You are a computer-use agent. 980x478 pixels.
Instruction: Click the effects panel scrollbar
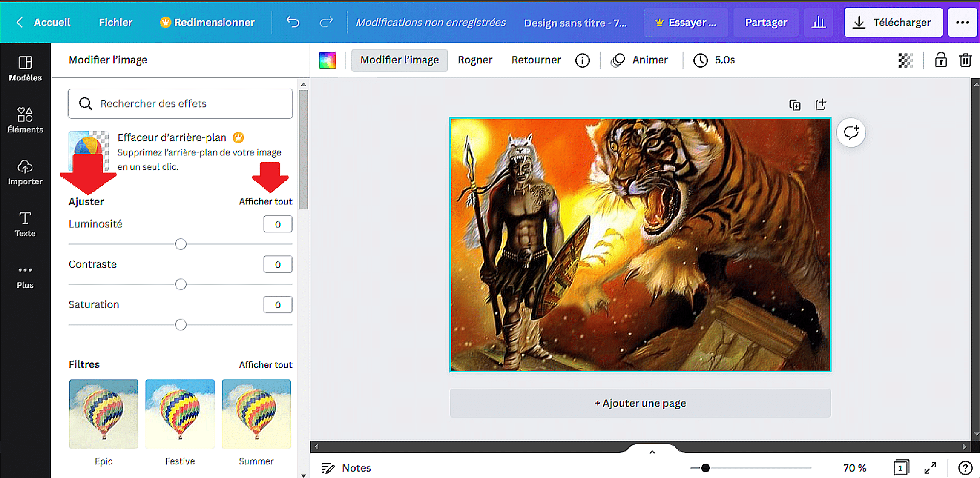[303, 150]
